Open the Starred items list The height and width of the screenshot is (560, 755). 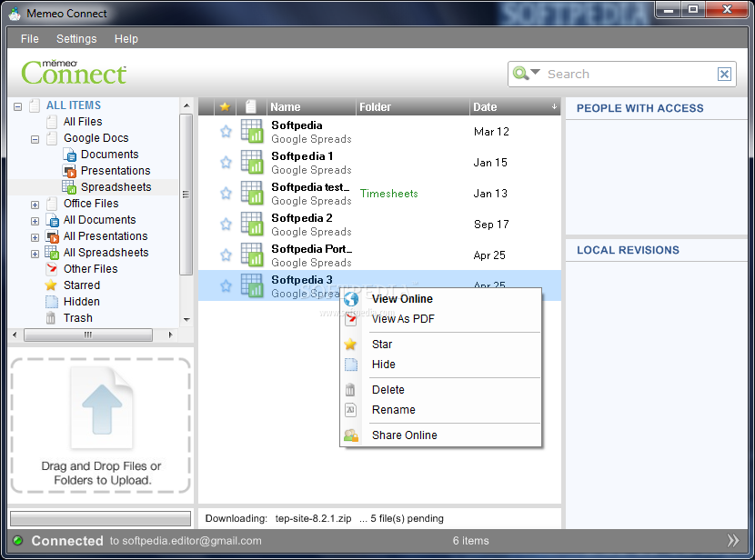pyautogui.click(x=82, y=285)
